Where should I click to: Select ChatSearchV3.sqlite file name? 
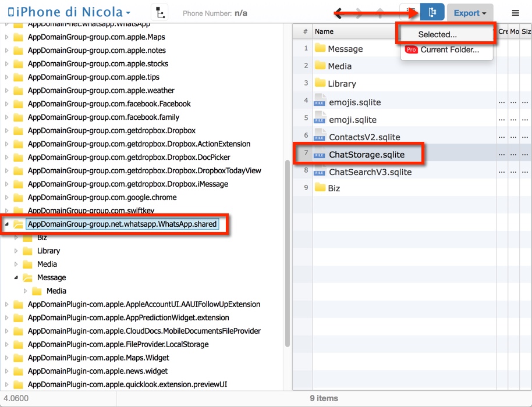pos(370,172)
